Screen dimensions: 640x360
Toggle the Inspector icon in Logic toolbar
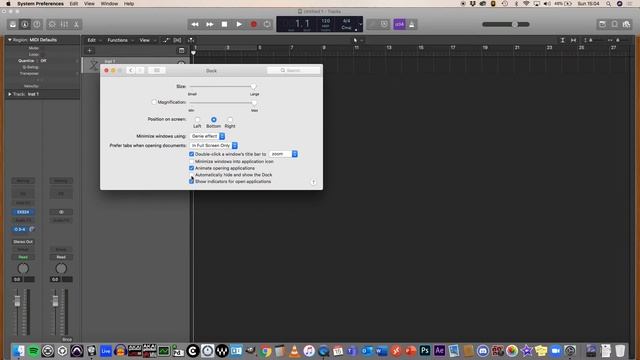click(25, 24)
